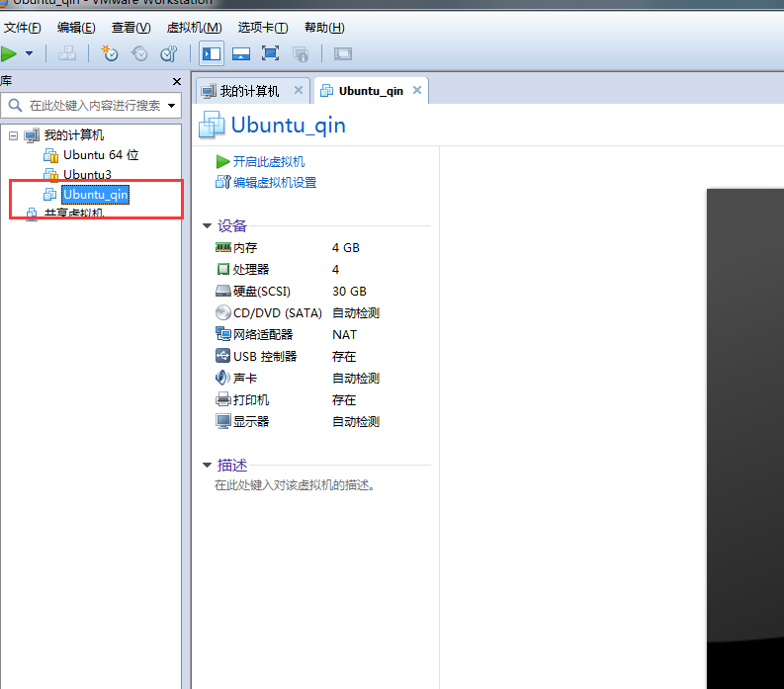The height and width of the screenshot is (689, 784).
Task: Open the snapshot manager wrench-clock icon
Action: 169,53
